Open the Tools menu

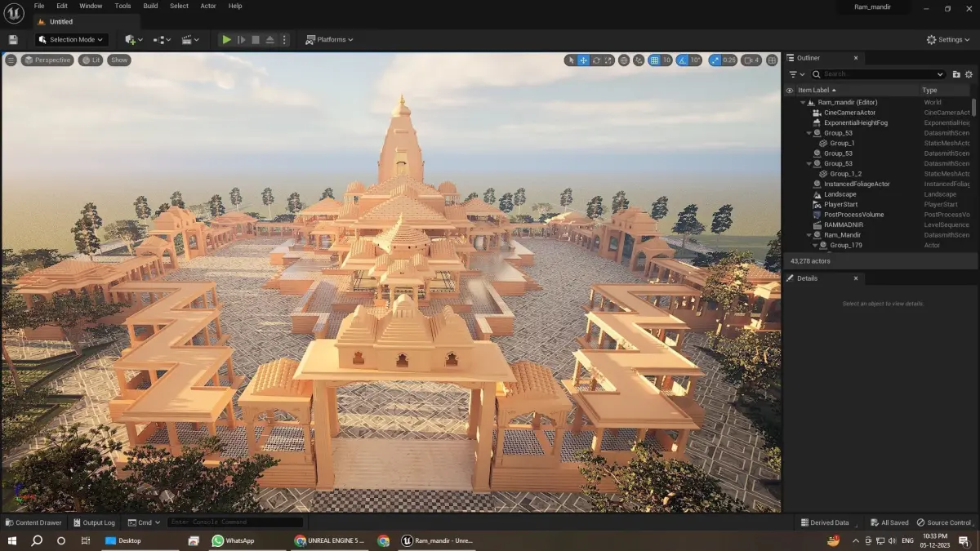122,6
